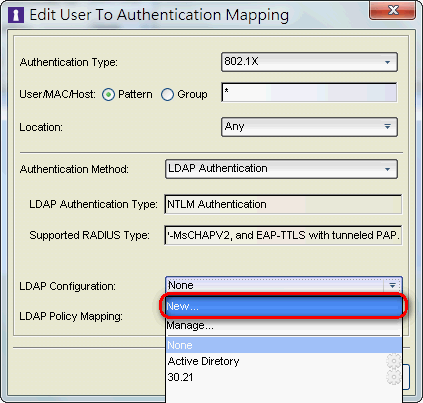
Task: Click the LDAP Configuration dropdown arrow
Action: [392, 285]
